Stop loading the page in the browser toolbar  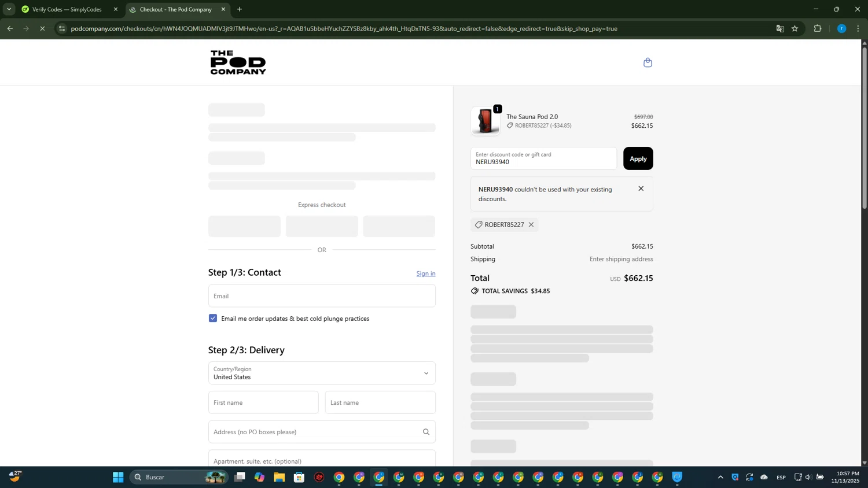(x=42, y=28)
